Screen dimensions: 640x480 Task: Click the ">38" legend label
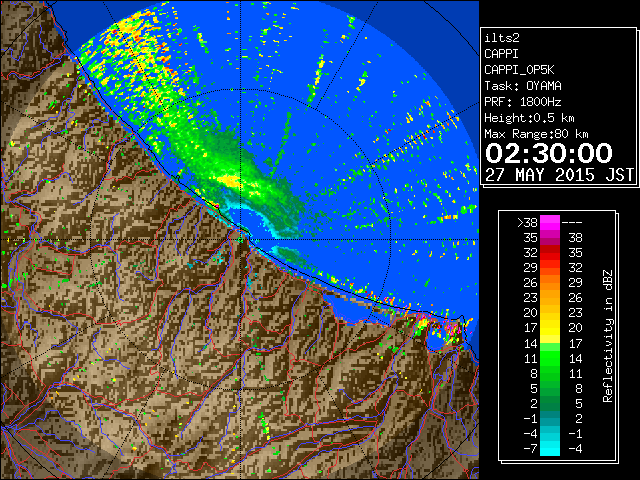click(527, 222)
